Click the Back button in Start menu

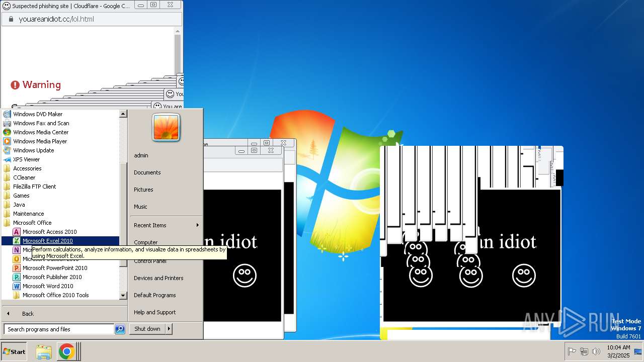[x=28, y=314]
